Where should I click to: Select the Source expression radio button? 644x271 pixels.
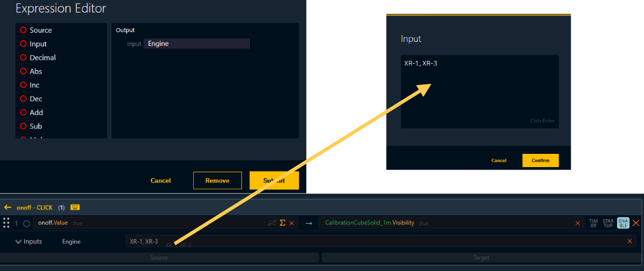coord(24,30)
